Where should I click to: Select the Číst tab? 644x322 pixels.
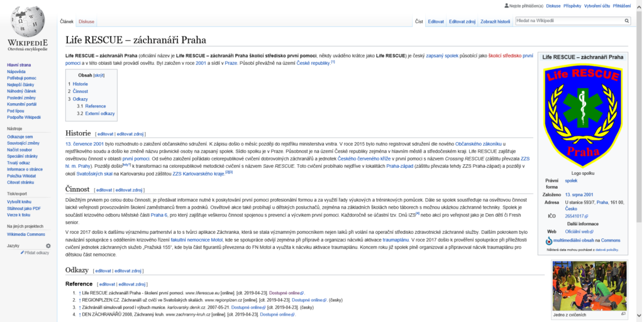pyautogui.click(x=419, y=21)
